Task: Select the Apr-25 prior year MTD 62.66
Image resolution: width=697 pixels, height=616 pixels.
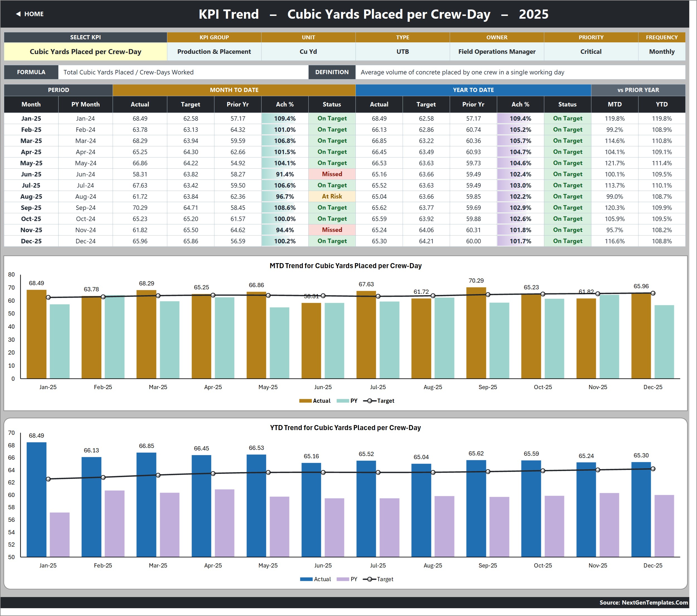Action: pyautogui.click(x=237, y=152)
